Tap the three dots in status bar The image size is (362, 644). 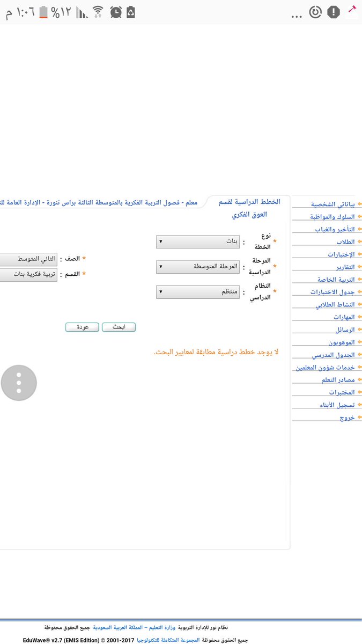coord(297,17)
